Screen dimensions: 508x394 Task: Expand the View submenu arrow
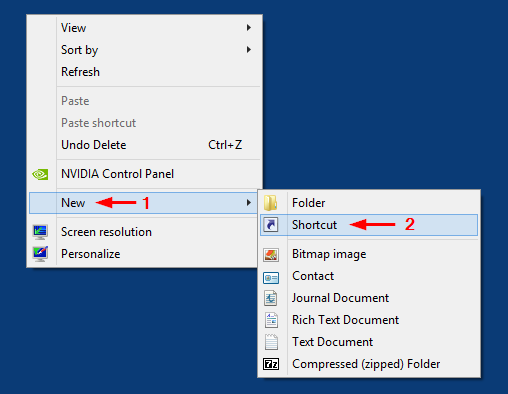[249, 28]
